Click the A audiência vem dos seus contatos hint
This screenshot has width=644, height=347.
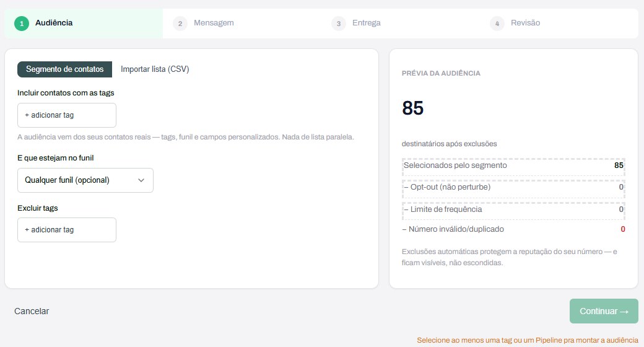[x=185, y=137]
